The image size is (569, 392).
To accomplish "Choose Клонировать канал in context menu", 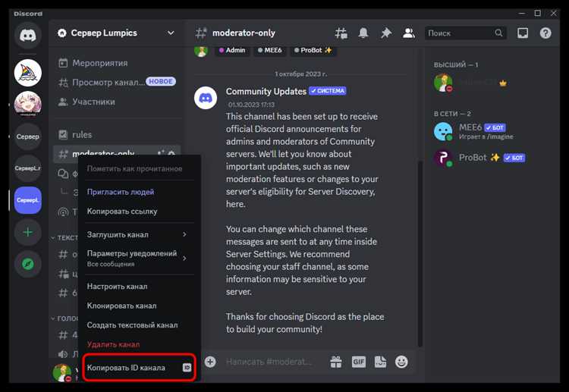I will [140, 306].
